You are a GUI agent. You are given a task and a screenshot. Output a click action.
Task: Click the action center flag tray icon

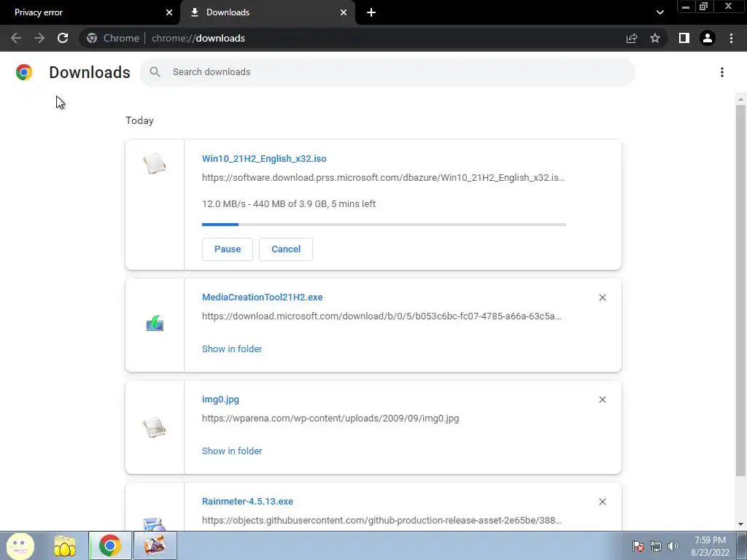point(638,546)
